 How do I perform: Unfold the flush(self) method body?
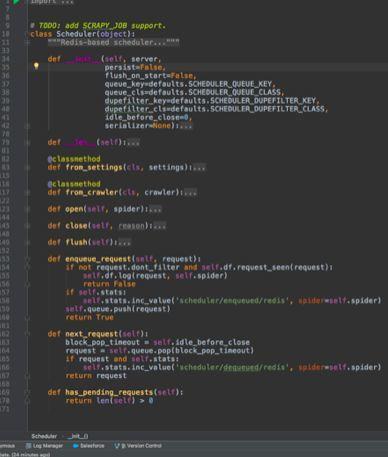click(x=125, y=242)
